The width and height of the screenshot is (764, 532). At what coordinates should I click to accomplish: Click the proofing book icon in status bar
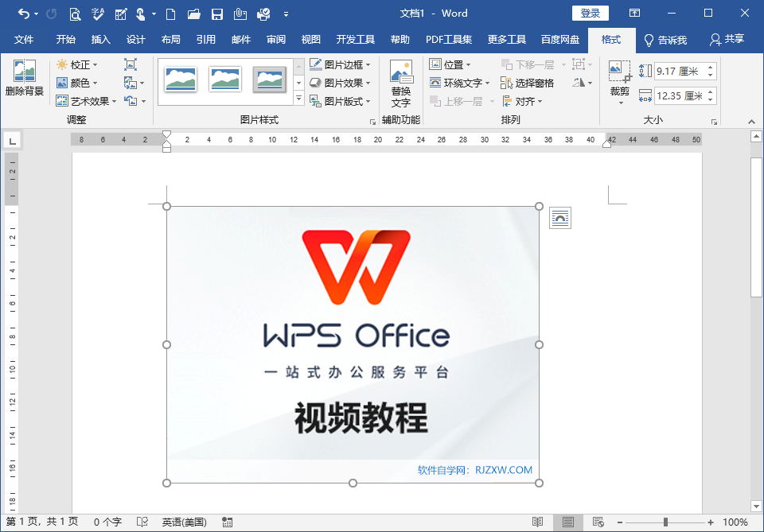[x=142, y=522]
